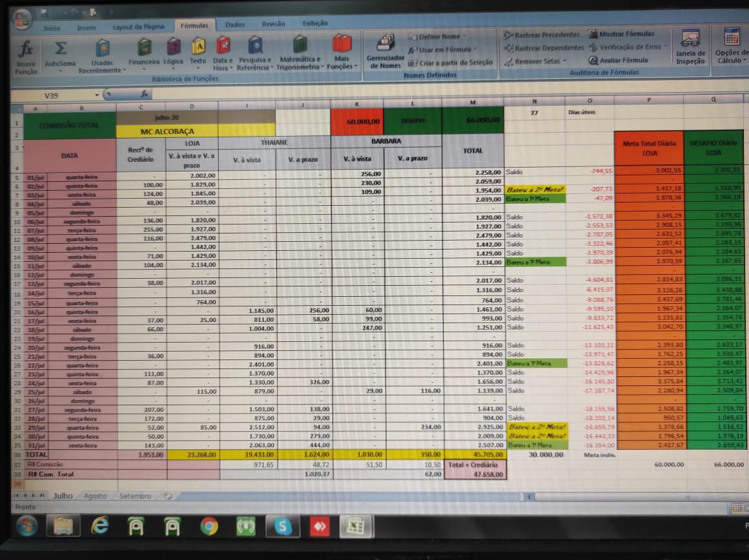Select the Agosto sheet tab
Image resolution: width=749 pixels, height=560 pixels.
coord(95,496)
